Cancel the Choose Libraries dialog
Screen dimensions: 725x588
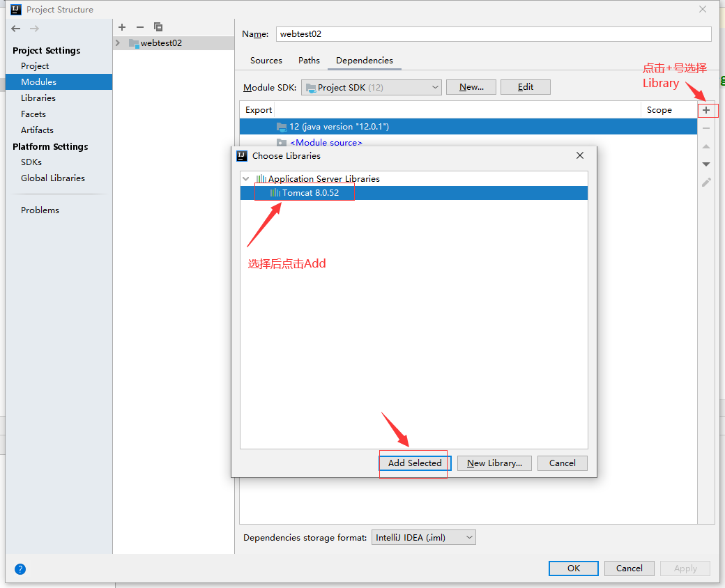click(563, 463)
